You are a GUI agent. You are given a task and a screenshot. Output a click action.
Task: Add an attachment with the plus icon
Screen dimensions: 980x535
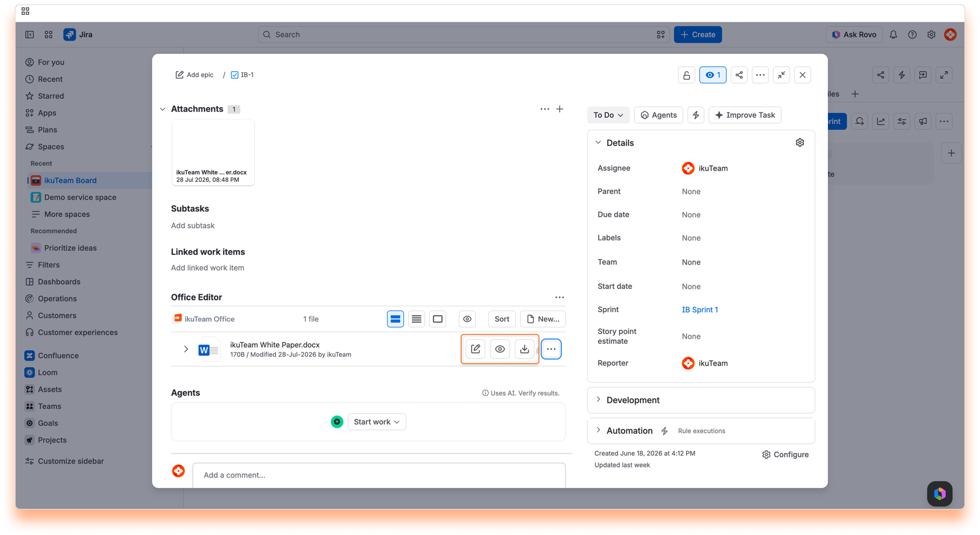pyautogui.click(x=560, y=109)
